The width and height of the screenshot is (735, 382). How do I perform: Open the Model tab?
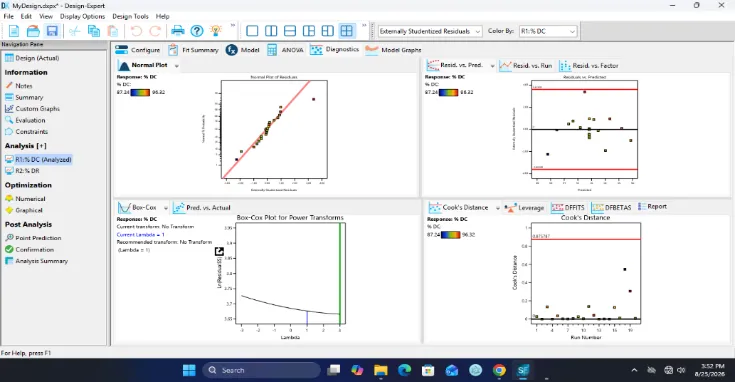[242, 50]
